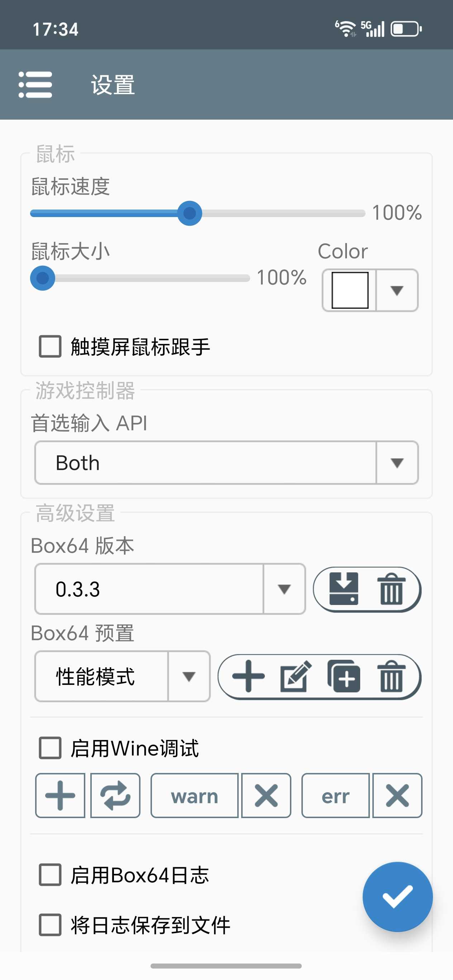453x980 pixels.
Task: Remove the Box64 preset with trash icon
Action: (x=391, y=676)
